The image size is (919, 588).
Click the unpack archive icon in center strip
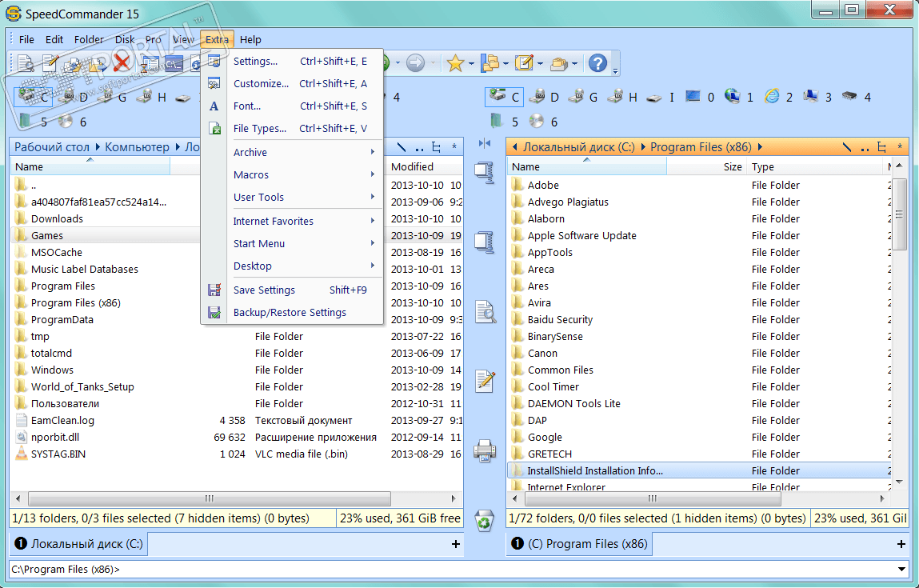[485, 242]
